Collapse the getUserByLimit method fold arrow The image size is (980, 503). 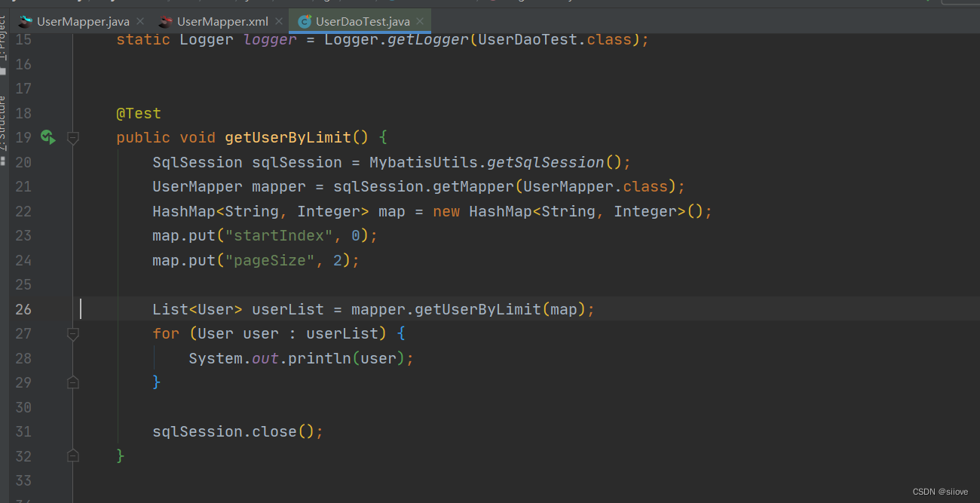[x=73, y=137]
